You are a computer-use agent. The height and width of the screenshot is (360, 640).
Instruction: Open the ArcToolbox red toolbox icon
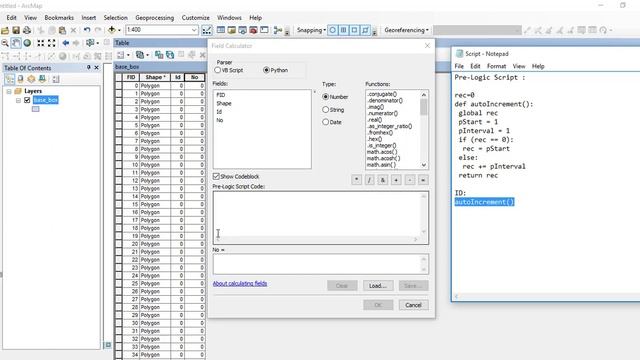[253, 30]
